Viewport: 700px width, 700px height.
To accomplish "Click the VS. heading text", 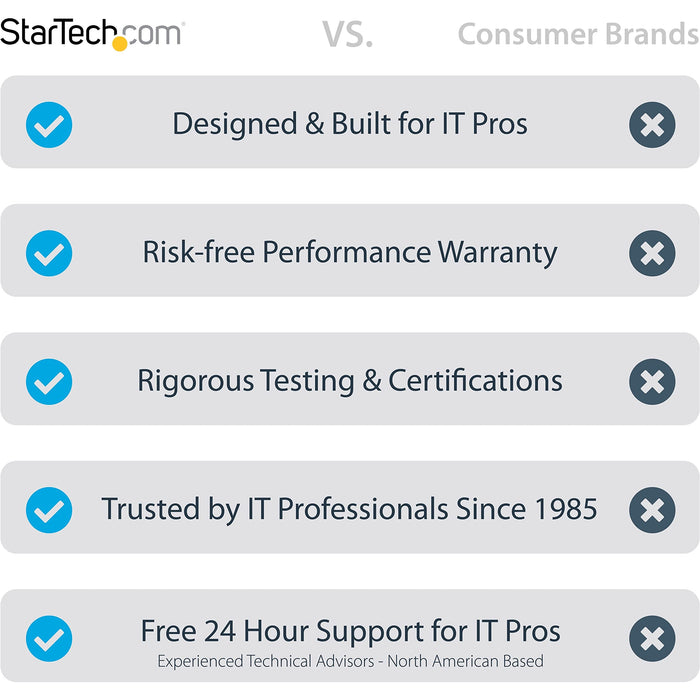I will click(347, 35).
